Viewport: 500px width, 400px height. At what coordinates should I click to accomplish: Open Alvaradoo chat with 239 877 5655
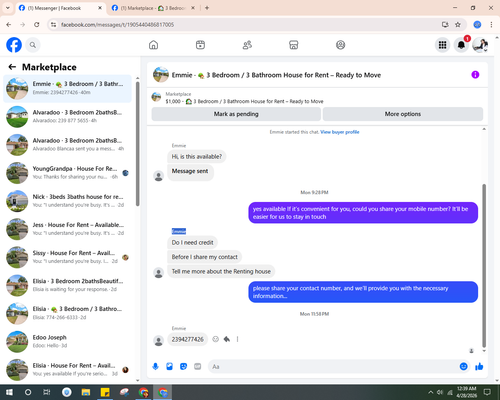[67, 117]
